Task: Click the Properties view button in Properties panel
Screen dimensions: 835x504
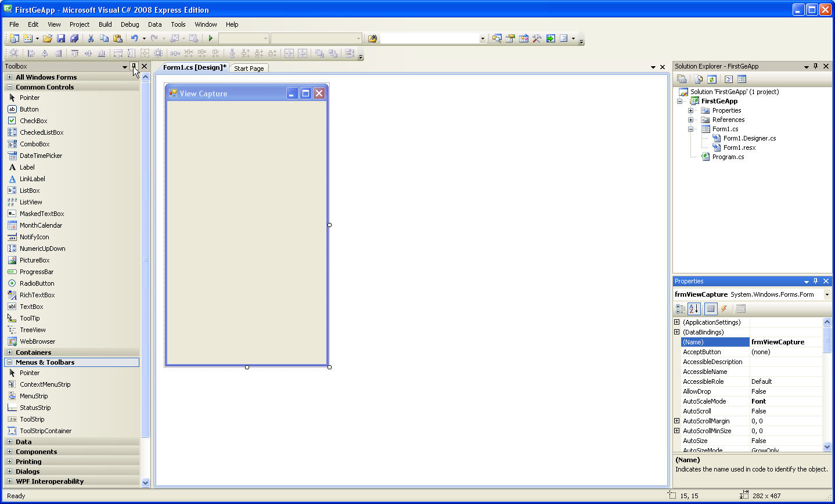Action: pyautogui.click(x=711, y=309)
